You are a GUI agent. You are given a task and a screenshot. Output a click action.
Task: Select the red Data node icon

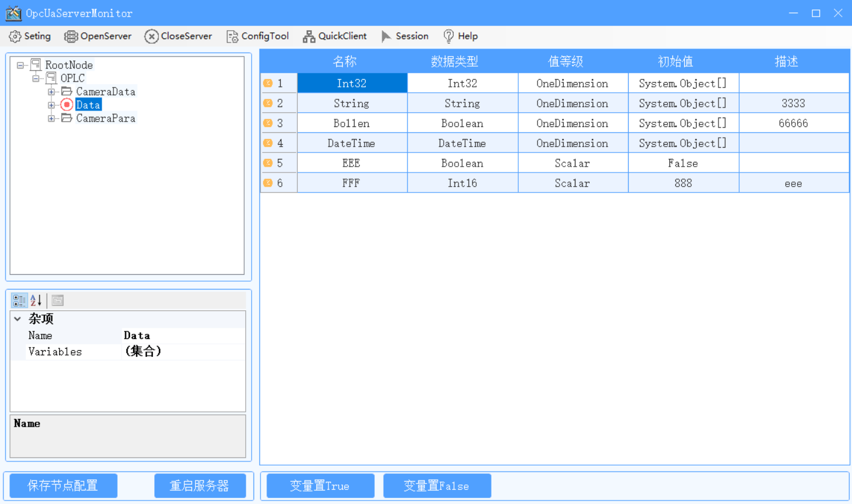pyautogui.click(x=66, y=105)
